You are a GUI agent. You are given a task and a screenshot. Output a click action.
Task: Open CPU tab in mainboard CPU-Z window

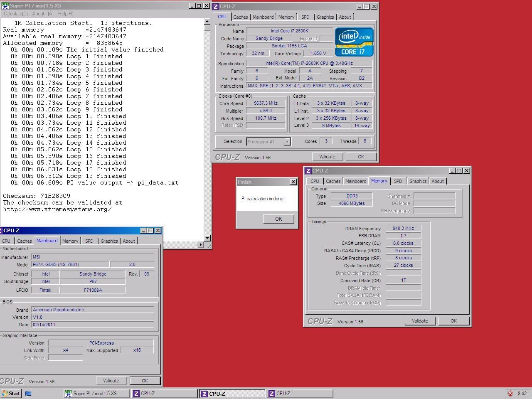6,241
